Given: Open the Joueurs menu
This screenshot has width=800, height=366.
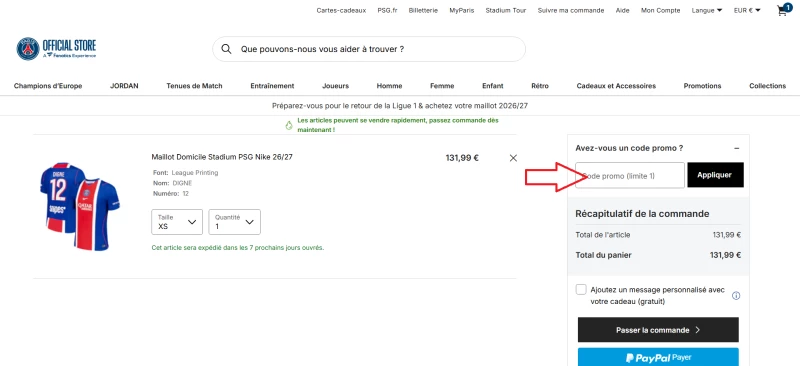Looking at the screenshot, I should [x=336, y=86].
